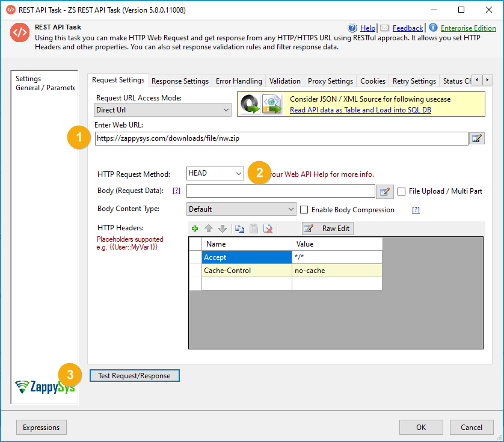Follow the Read API data as Table link

360,110
